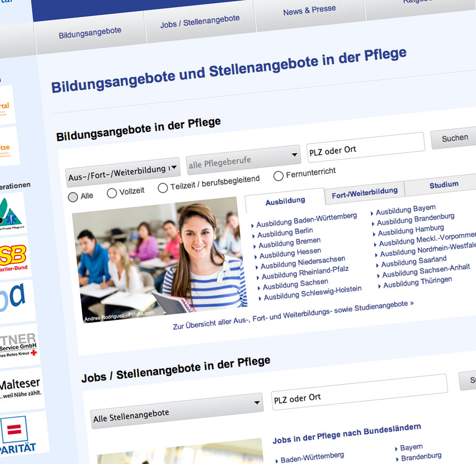
Task: Click the students classroom photo
Action: point(160,259)
